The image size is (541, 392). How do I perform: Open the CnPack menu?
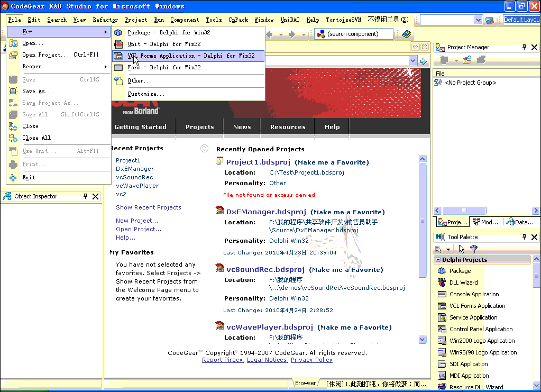coord(239,20)
